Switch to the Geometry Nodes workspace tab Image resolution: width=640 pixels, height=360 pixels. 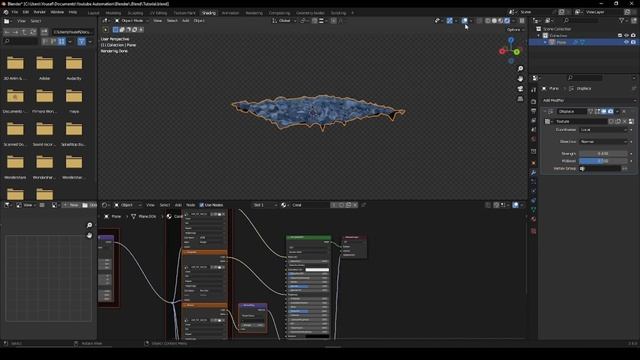[310, 13]
